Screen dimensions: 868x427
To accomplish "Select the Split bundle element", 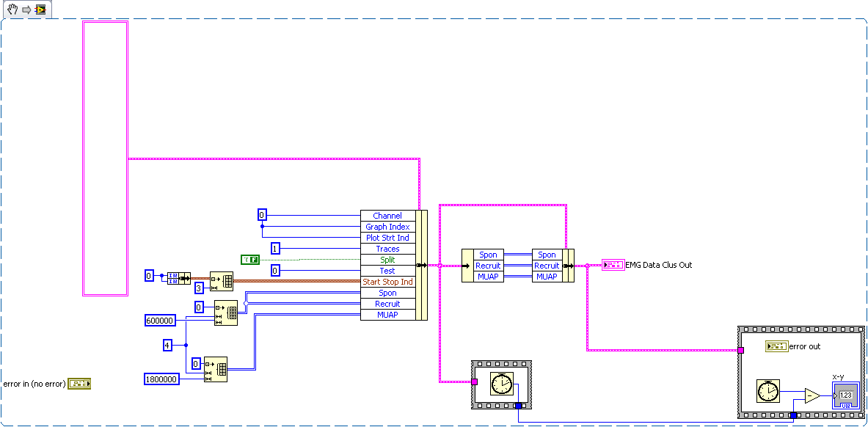I will (387, 260).
